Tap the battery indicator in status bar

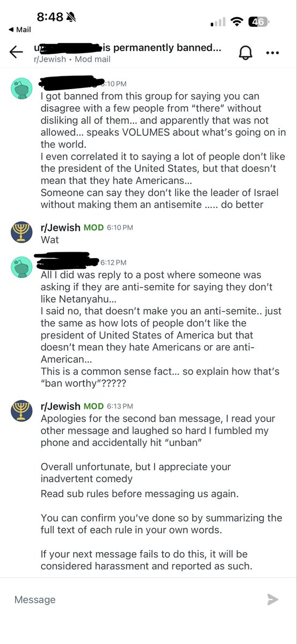point(258,22)
